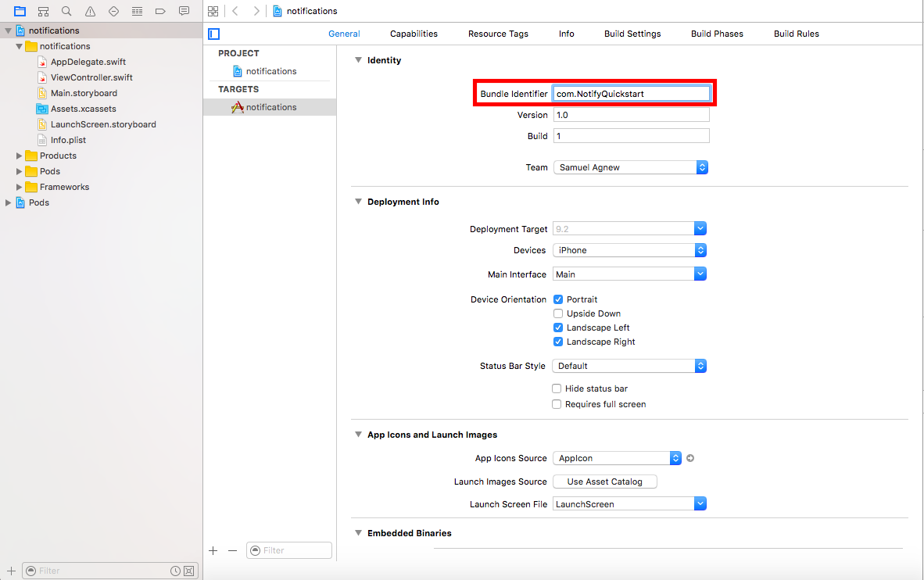Viewport: 924px width, 580px height.
Task: Click the recent files clock filter icon
Action: coord(176,571)
